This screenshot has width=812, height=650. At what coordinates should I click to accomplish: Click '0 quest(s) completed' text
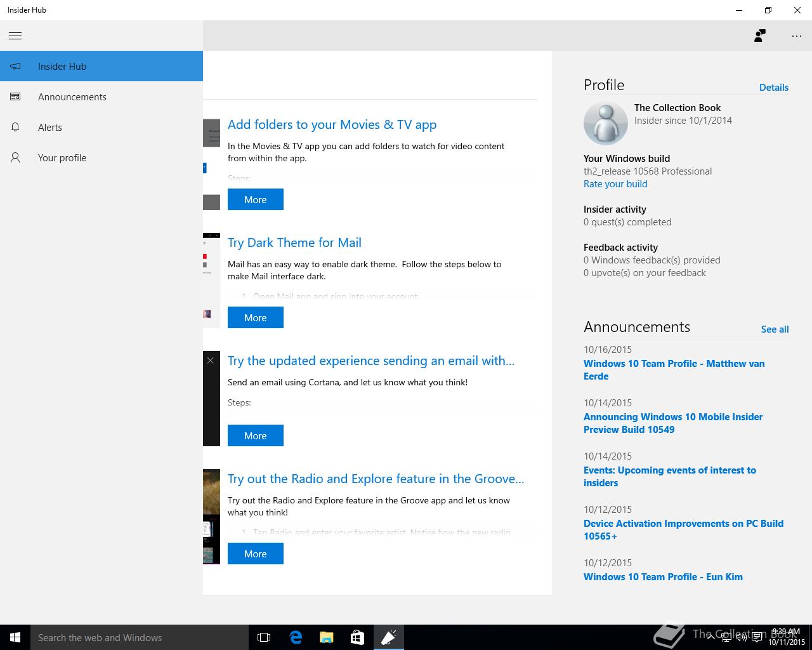click(x=627, y=222)
